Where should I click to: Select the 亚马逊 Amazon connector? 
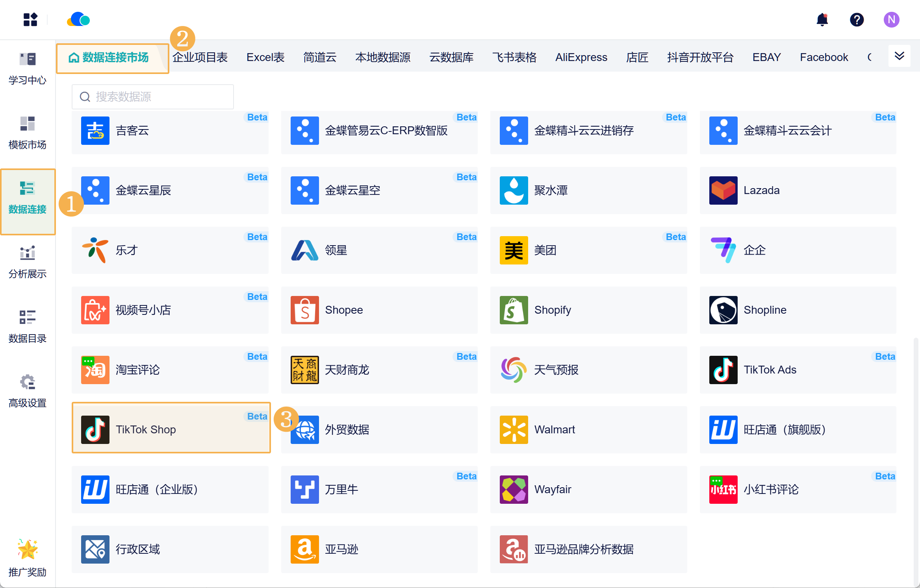tap(379, 549)
